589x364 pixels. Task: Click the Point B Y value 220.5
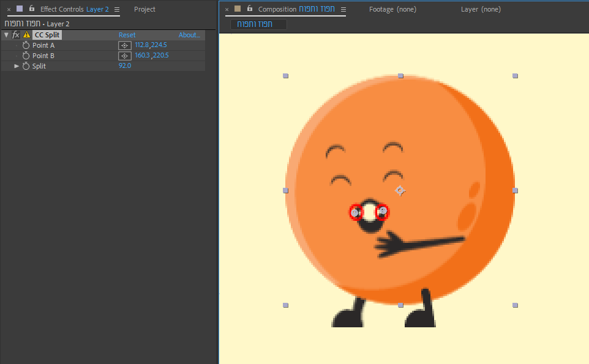(160, 56)
